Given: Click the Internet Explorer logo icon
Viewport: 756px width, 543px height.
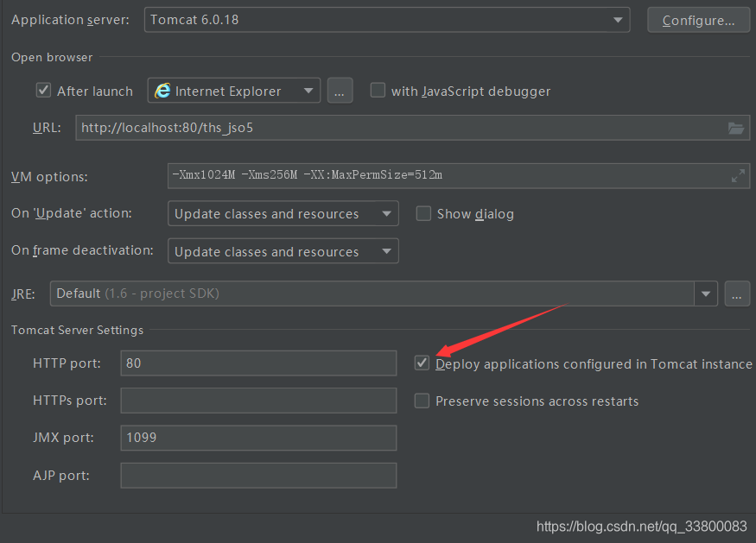Looking at the screenshot, I should coord(162,91).
